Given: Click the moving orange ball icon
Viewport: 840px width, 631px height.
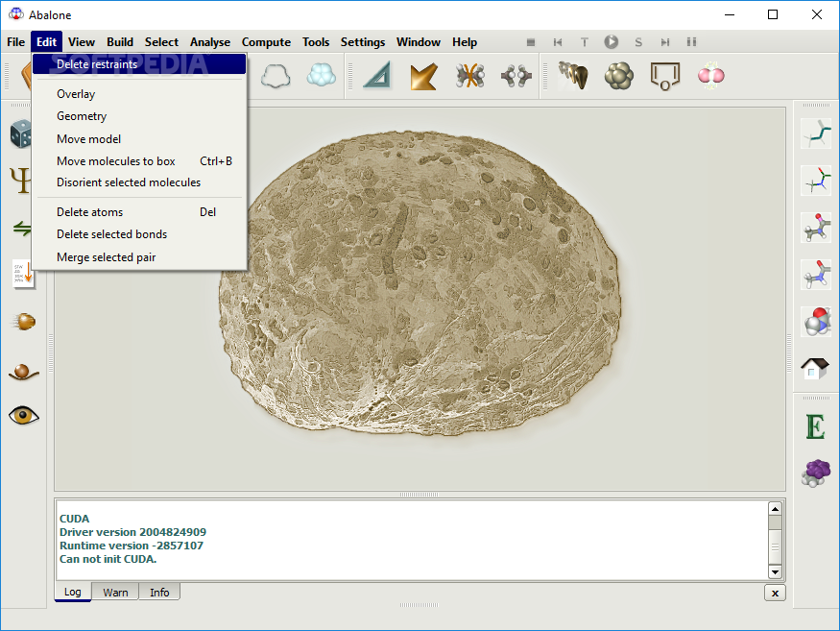Looking at the screenshot, I should [24, 322].
